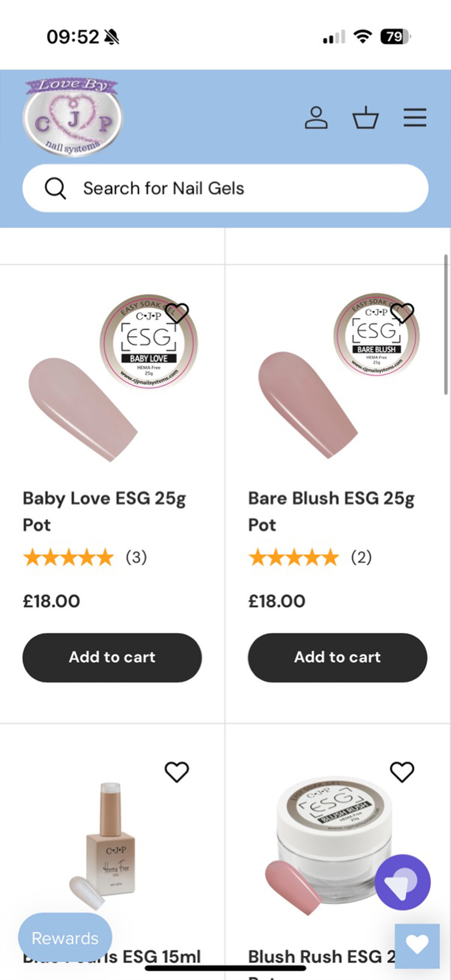Toggle wishlist heart on Hema Free bottle product

[x=177, y=772]
